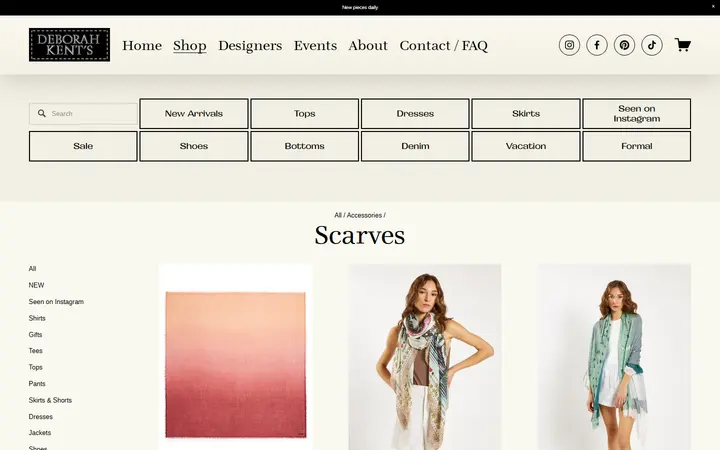Click the search magnifier icon
Viewport: 720px width, 450px height.
coord(41,113)
